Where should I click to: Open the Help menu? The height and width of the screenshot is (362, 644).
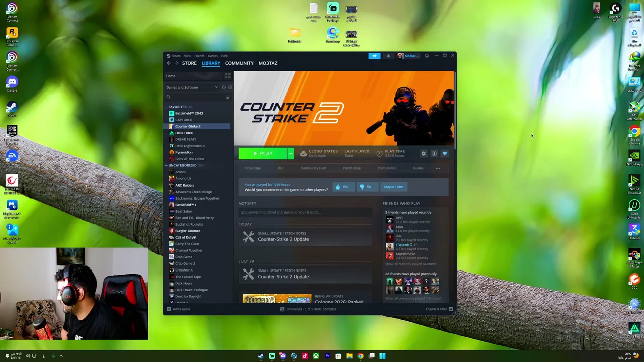(x=224, y=56)
